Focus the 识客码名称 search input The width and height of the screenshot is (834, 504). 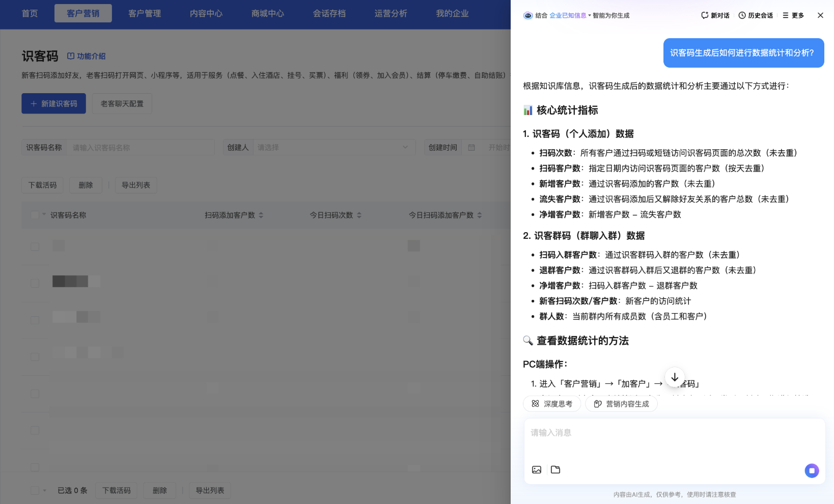click(141, 148)
